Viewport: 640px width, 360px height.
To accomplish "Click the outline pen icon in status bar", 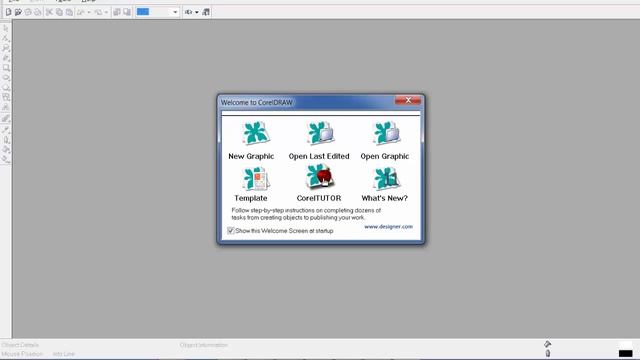I will [547, 353].
